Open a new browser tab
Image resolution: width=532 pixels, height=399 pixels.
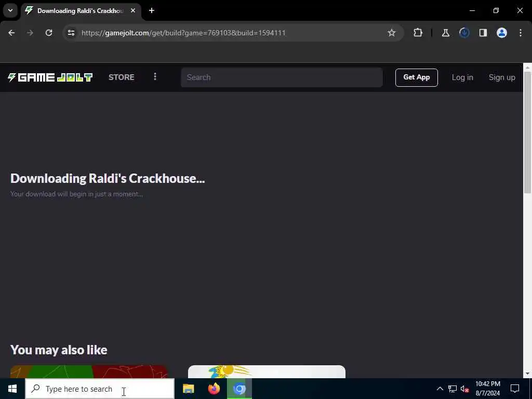pyautogui.click(x=152, y=10)
